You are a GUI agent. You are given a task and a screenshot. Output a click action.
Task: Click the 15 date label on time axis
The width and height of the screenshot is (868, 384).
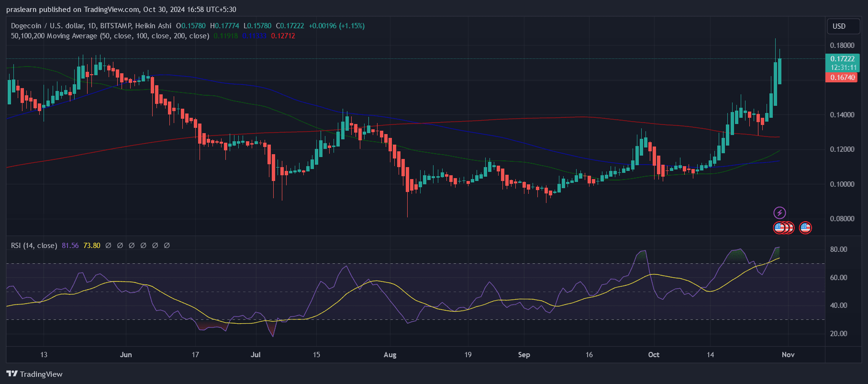pos(316,355)
